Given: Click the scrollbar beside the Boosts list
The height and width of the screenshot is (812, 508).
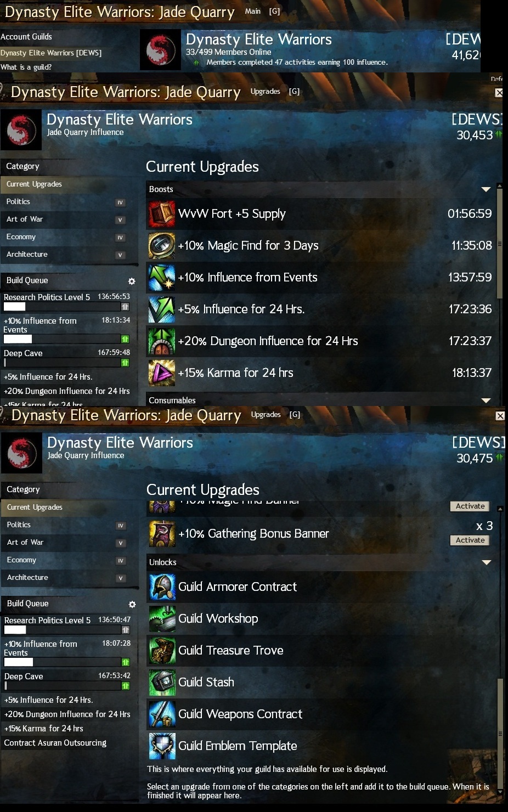Looking at the screenshot, I should point(500,241).
